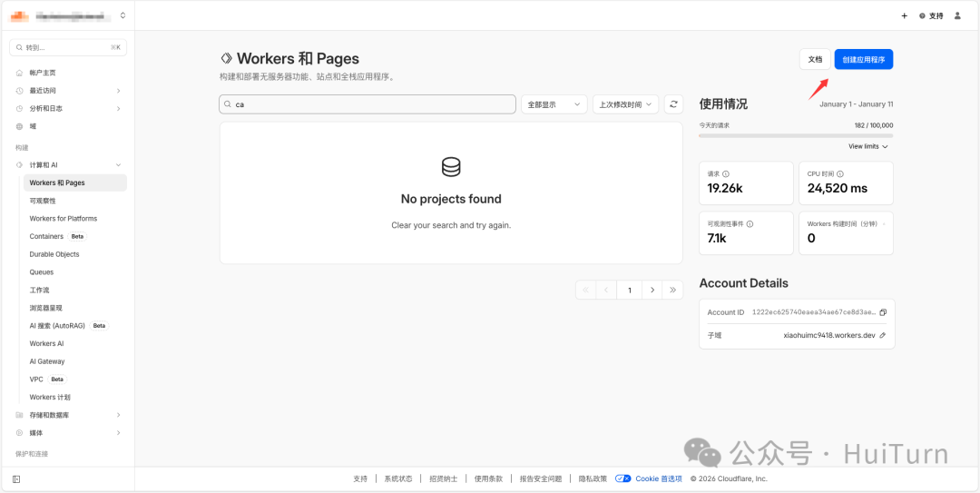Select page 1 in pagination
This screenshot has width=980, height=493.
(x=630, y=291)
